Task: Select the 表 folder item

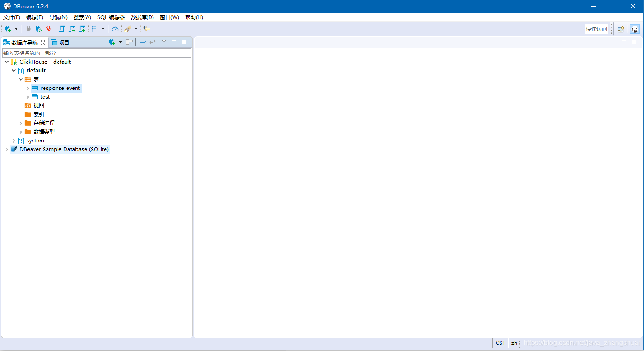Action: 36,79
